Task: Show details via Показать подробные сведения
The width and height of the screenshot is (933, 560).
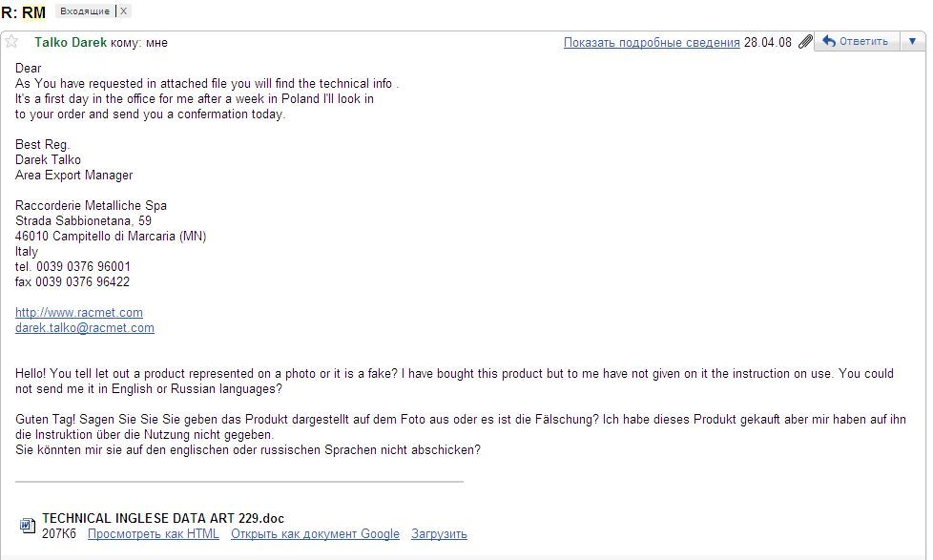Action: pyautogui.click(x=652, y=42)
